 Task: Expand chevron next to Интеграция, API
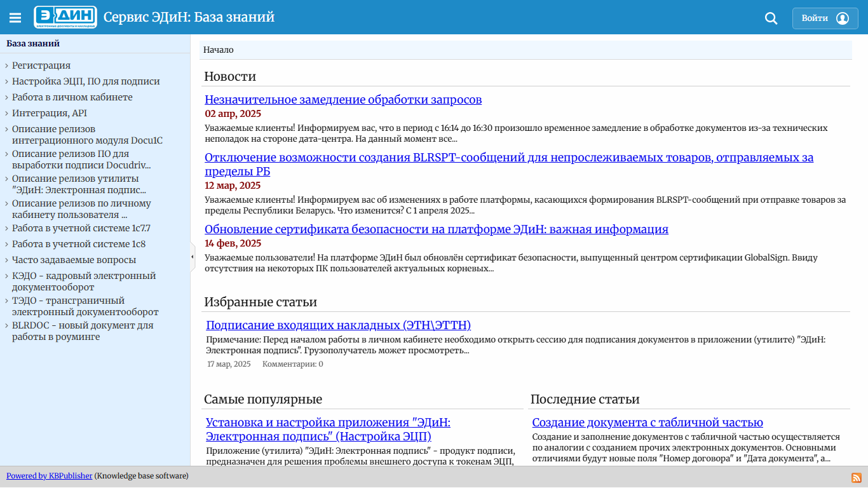[6, 113]
